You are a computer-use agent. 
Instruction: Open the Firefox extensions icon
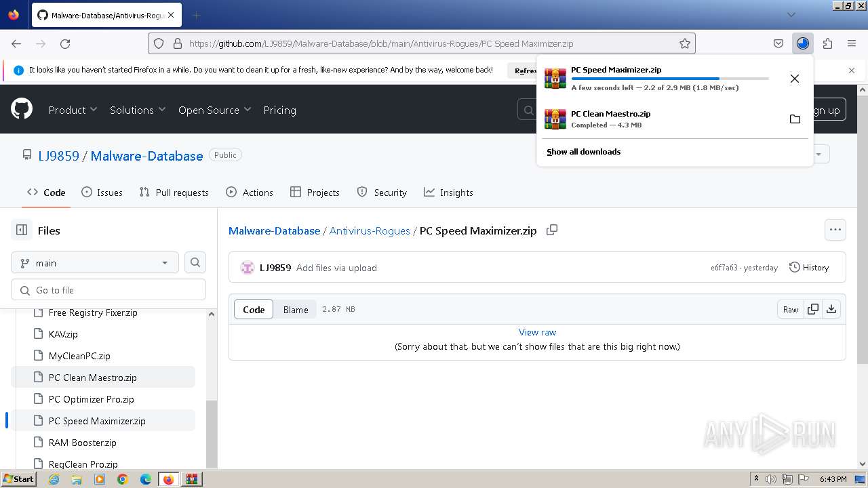coord(827,43)
